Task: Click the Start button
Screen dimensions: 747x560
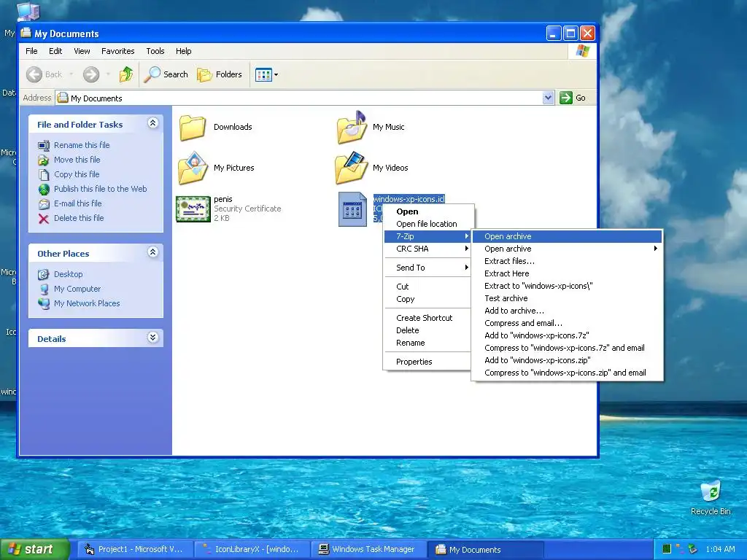Action: click(34, 549)
